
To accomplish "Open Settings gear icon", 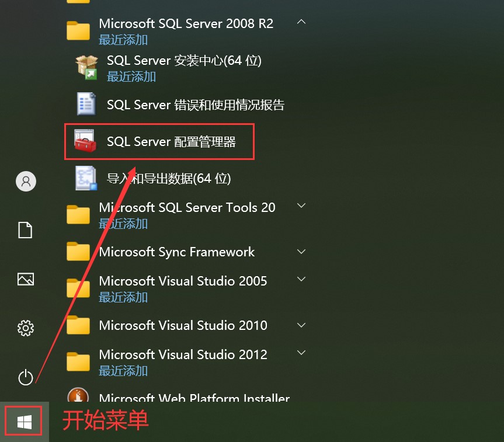I will click(x=26, y=328).
